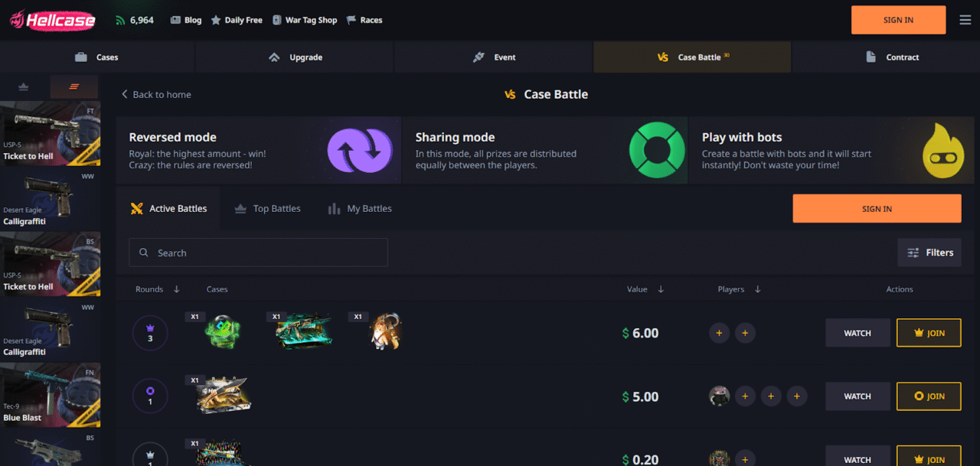Open the FT USP-S Ticket to Hell drop
980x466 pixels.
pos(50,134)
